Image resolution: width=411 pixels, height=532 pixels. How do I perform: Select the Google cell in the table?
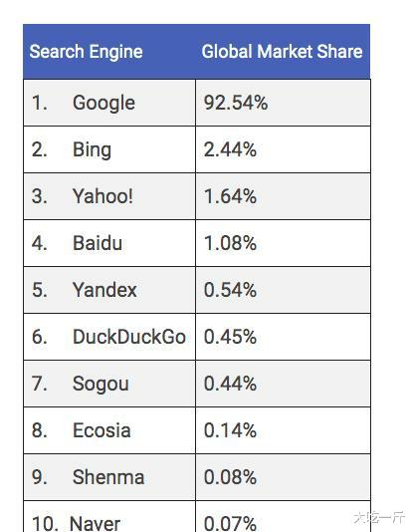(x=109, y=103)
